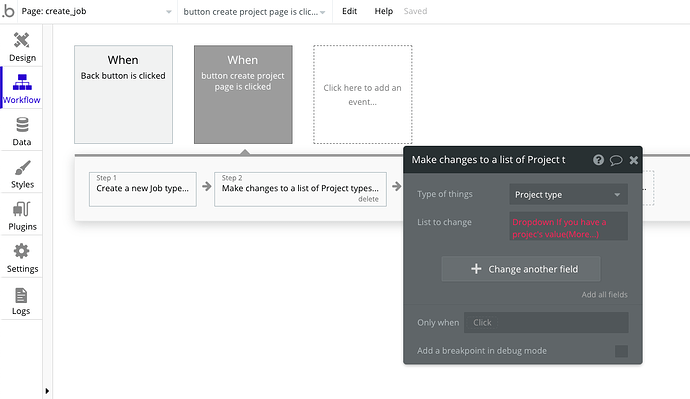This screenshot has height=399, width=690.
Task: Open the Project type dropdown
Action: pos(568,194)
